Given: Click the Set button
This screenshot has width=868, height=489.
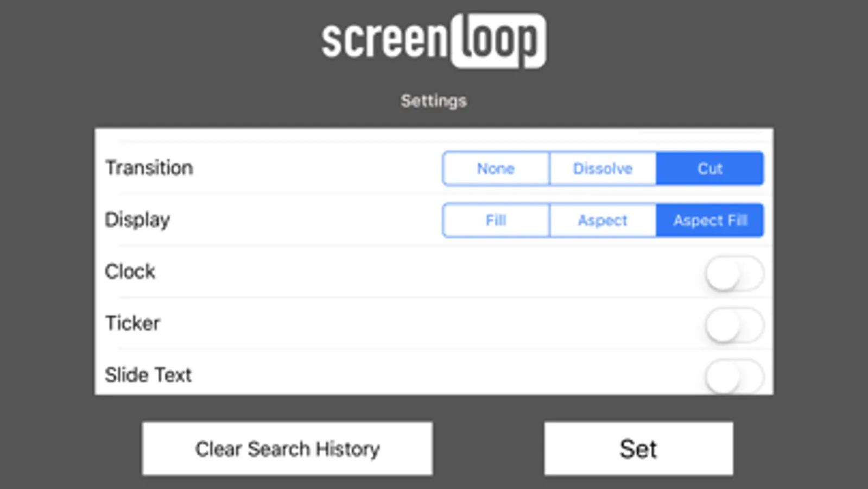Looking at the screenshot, I should pyautogui.click(x=638, y=449).
